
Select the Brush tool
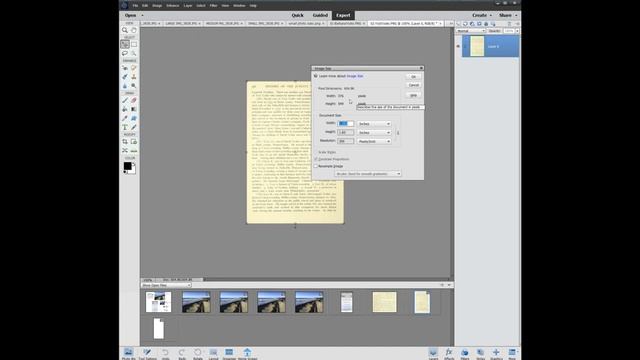tap(125, 100)
